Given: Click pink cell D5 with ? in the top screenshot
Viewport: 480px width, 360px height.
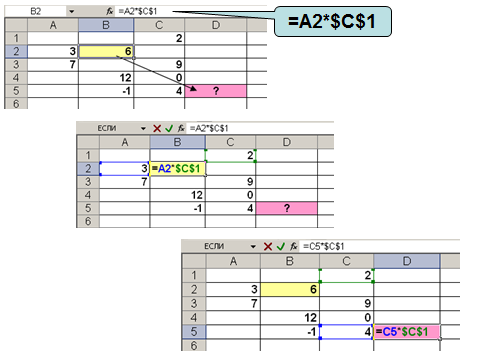Looking at the screenshot, I should 216,91.
